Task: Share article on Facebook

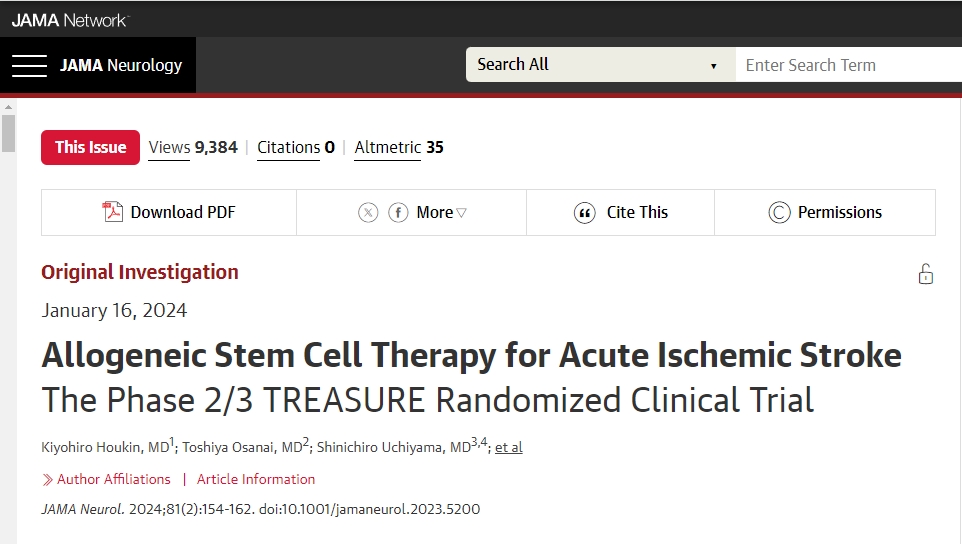Action: click(398, 212)
